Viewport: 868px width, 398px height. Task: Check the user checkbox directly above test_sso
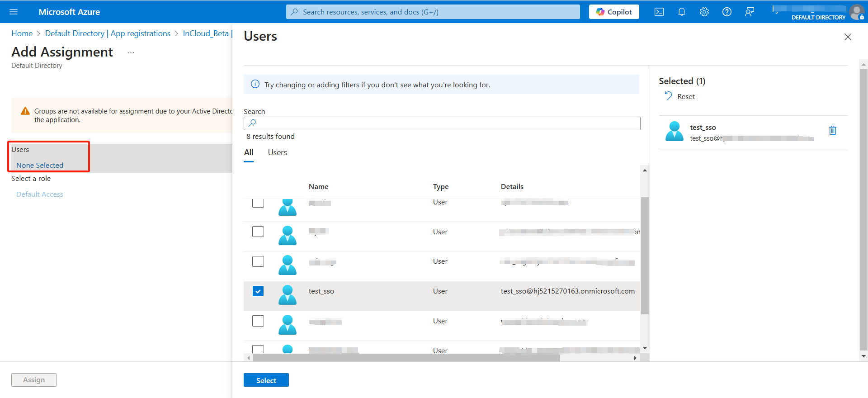tap(258, 261)
